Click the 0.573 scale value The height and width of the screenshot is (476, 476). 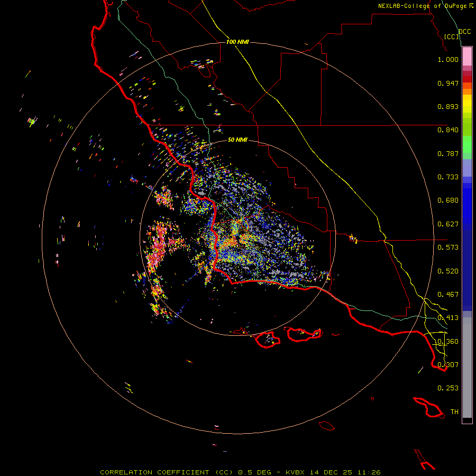[x=448, y=248]
